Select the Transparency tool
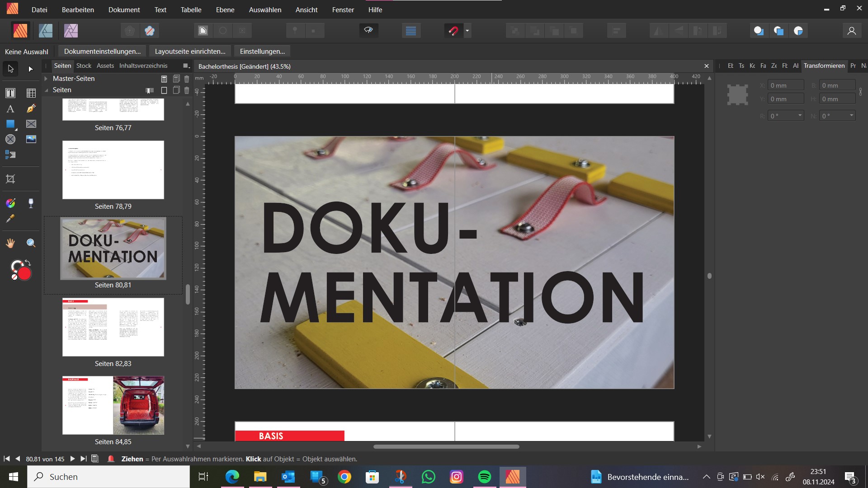The width and height of the screenshot is (868, 488). click(x=31, y=203)
